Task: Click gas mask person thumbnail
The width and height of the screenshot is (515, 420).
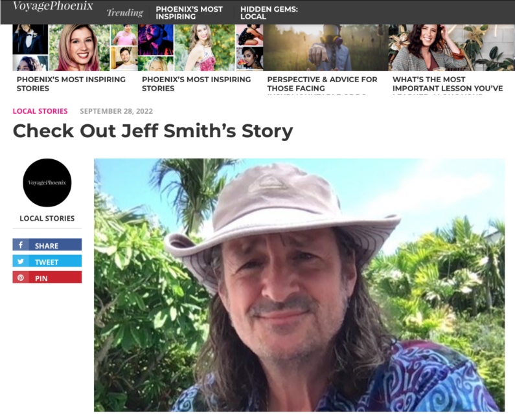Action: pyautogui.click(x=326, y=48)
